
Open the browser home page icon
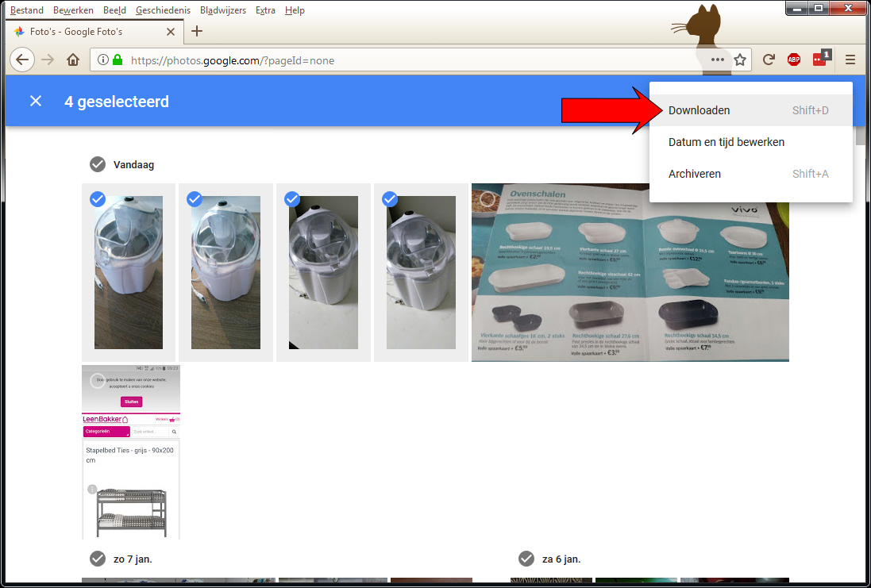pyautogui.click(x=73, y=60)
